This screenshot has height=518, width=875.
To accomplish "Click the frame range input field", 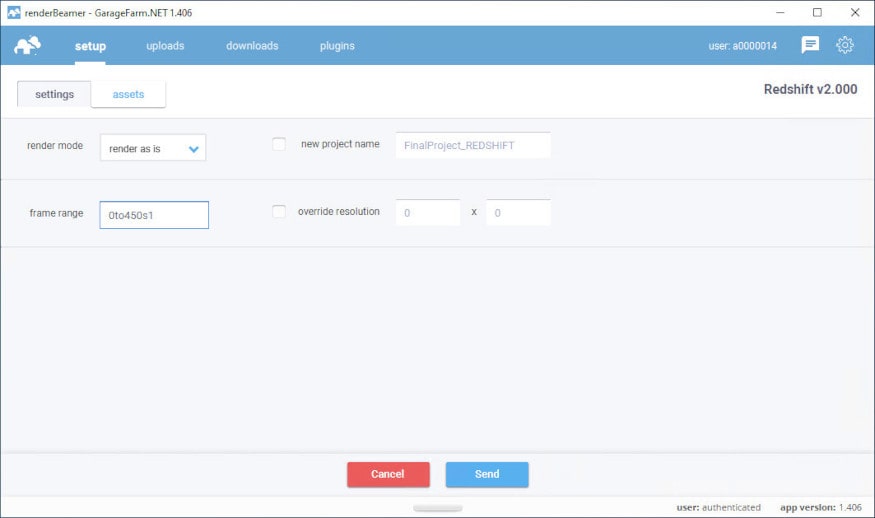I will click(154, 215).
